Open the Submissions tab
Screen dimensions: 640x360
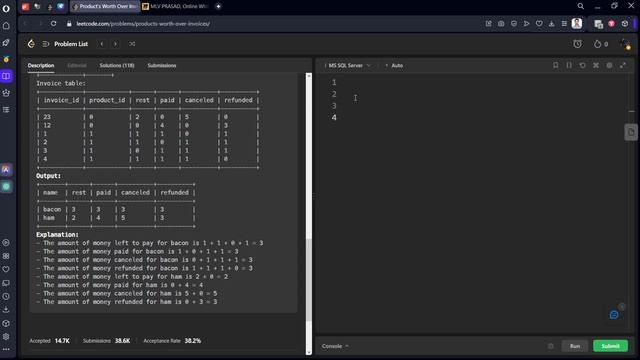pos(162,65)
